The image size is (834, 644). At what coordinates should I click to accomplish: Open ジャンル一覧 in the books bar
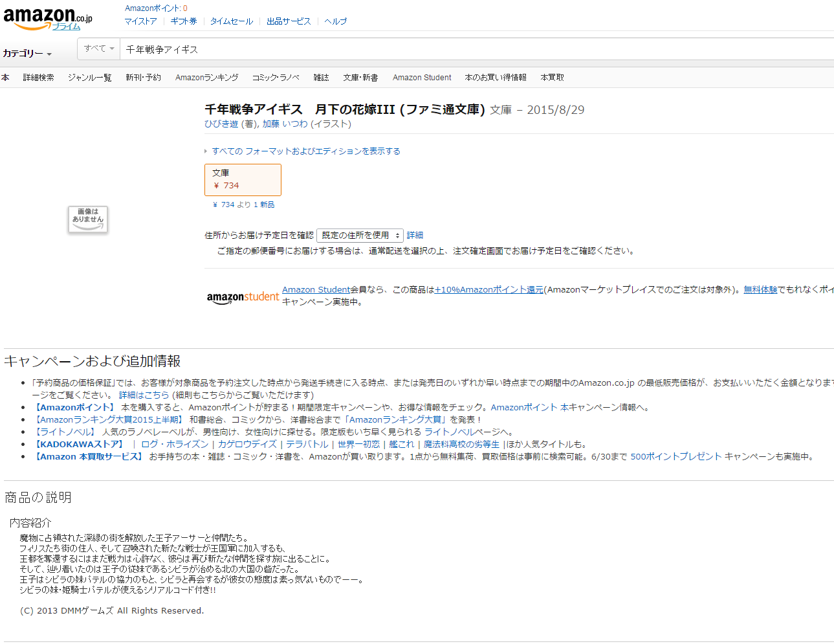pos(90,78)
